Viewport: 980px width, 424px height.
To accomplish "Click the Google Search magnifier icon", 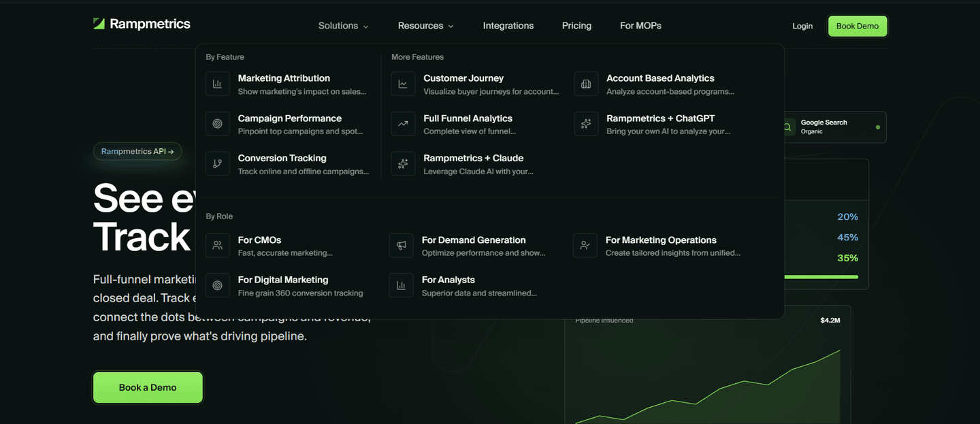I will click(787, 127).
